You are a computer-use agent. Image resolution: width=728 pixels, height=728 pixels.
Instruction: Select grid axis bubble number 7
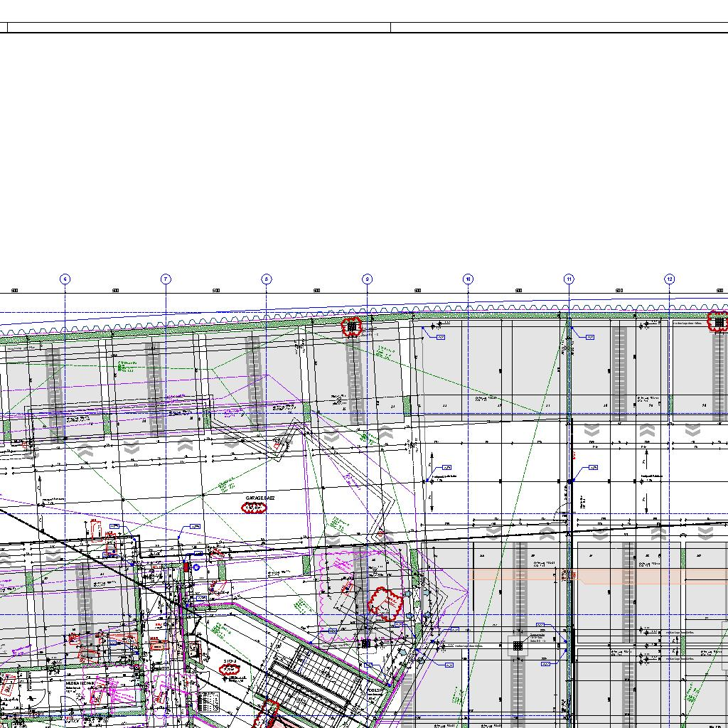[x=166, y=279]
